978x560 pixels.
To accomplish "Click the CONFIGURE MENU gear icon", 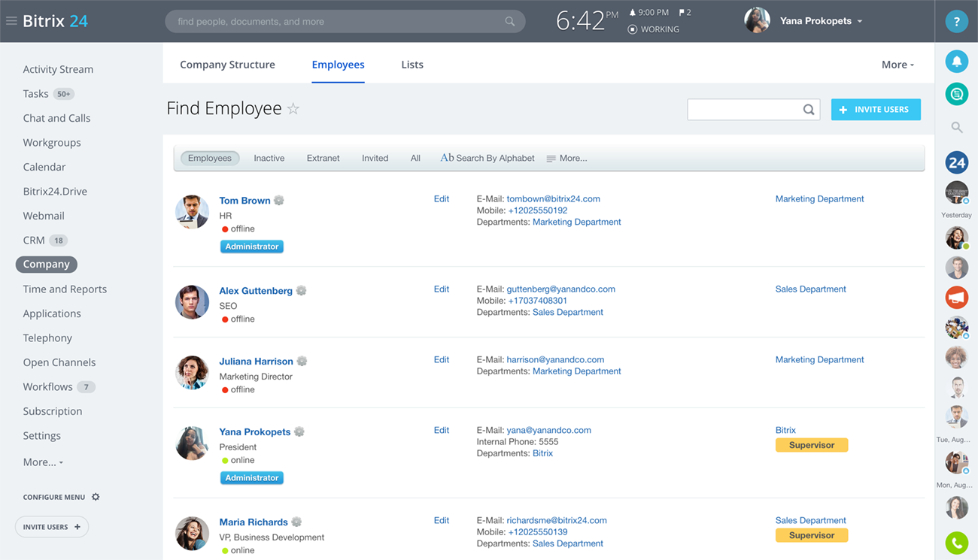I will tap(95, 496).
